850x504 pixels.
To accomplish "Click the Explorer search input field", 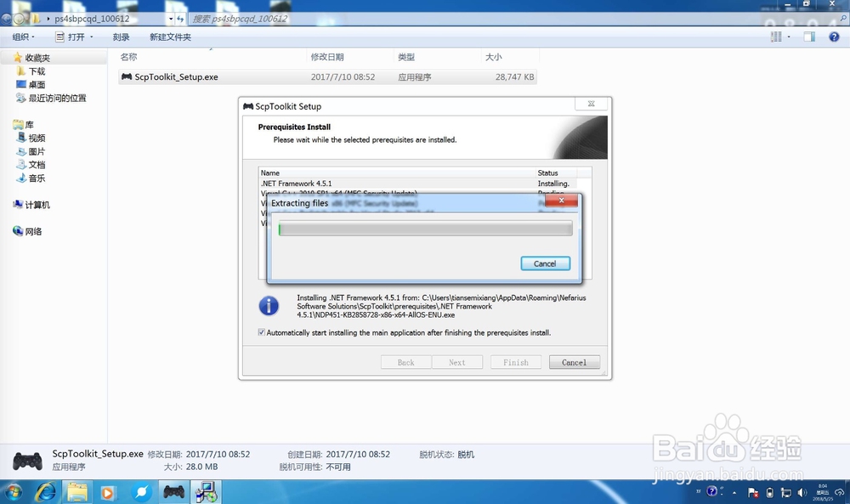I will pyautogui.click(x=513, y=19).
